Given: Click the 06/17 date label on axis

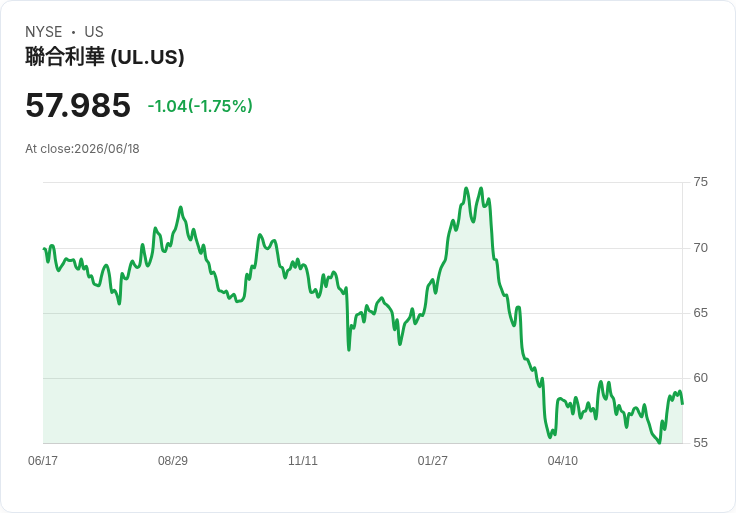Looking at the screenshot, I should pyautogui.click(x=43, y=460).
